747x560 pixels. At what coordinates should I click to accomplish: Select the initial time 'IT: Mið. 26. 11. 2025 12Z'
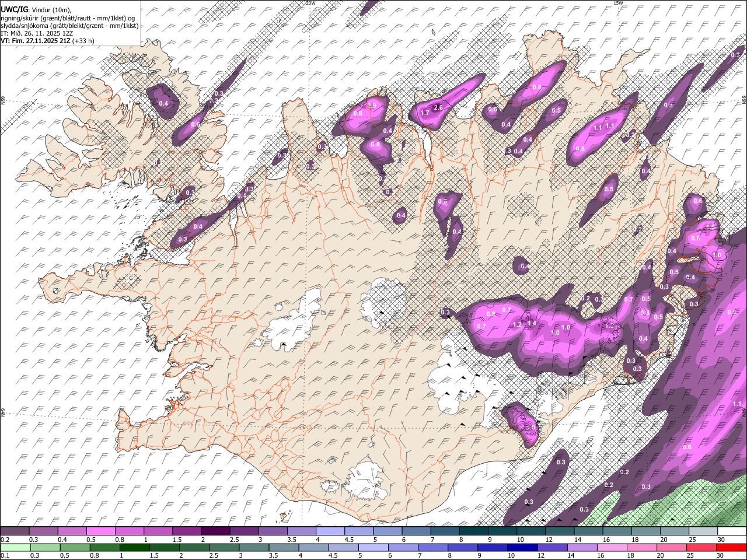point(37,33)
